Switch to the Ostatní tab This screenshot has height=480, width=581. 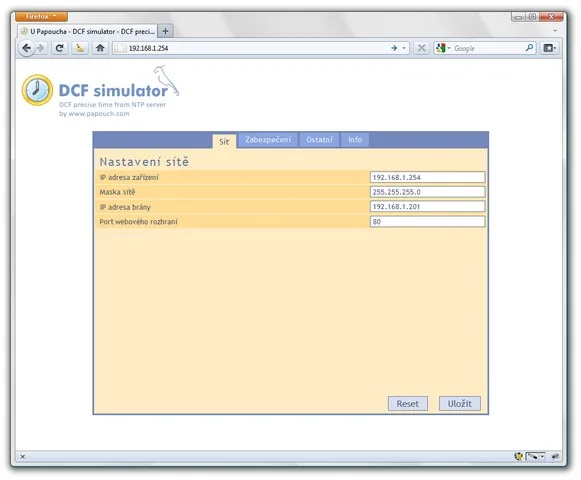point(319,140)
